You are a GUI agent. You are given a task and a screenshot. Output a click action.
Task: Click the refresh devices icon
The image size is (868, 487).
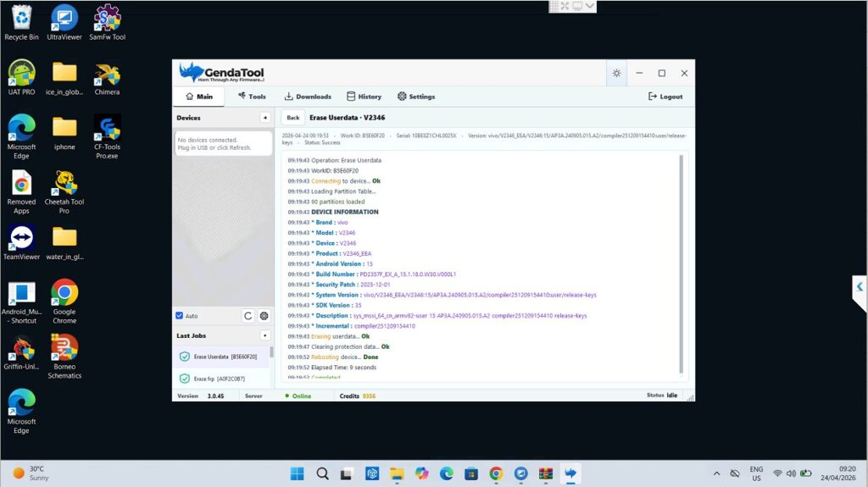pos(248,315)
